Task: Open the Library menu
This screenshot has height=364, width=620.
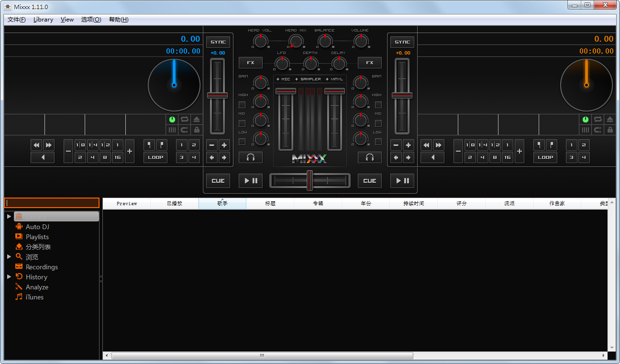Action: pyautogui.click(x=43, y=20)
